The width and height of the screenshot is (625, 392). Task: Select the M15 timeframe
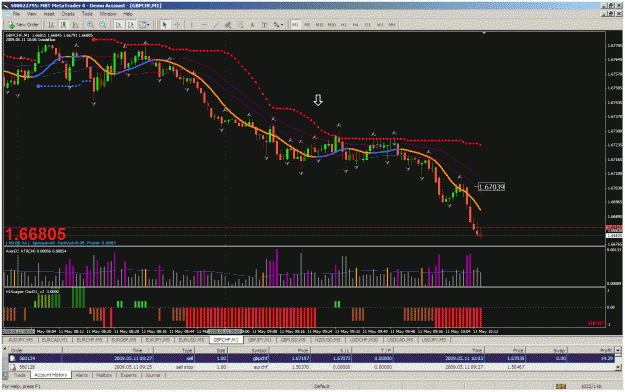319,25
